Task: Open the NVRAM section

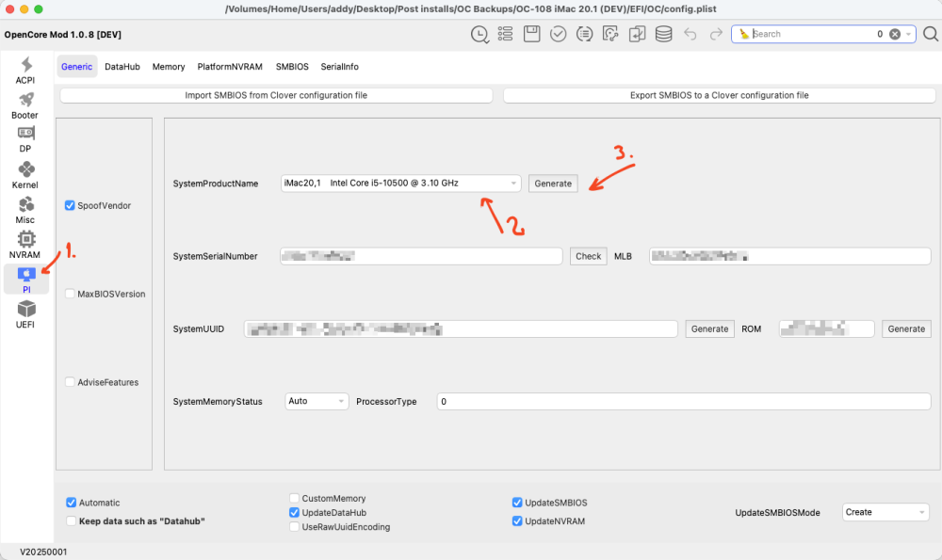Action: pyautogui.click(x=25, y=245)
